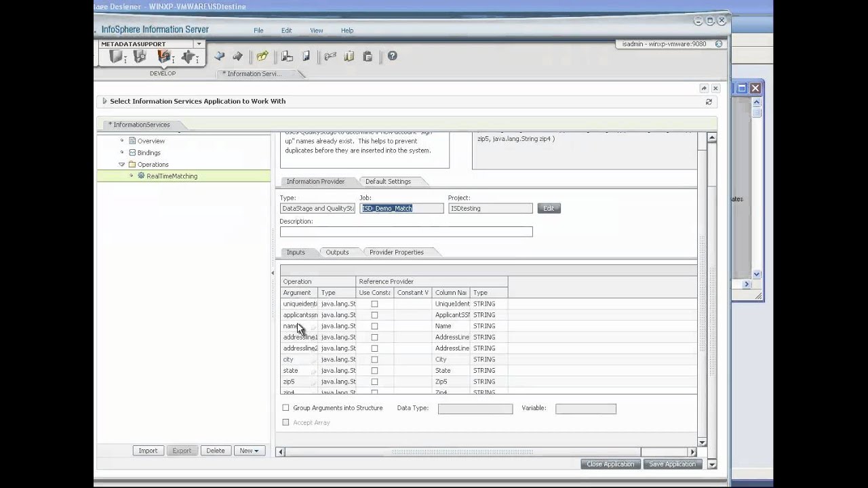
Task: Open the METADATASUPPORT dropdown arrow
Action: (199, 44)
